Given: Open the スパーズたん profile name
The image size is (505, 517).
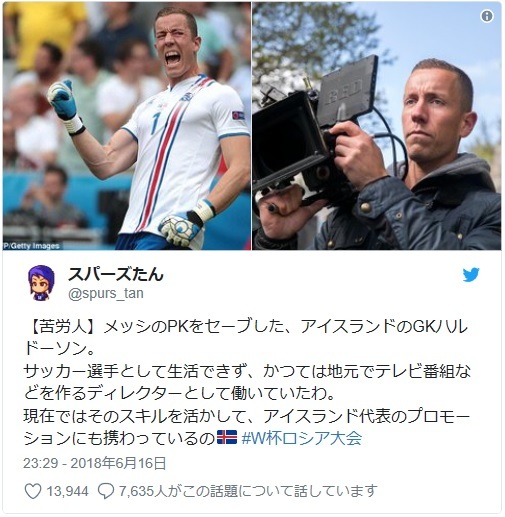Looking at the screenshot, I should pyautogui.click(x=116, y=274).
